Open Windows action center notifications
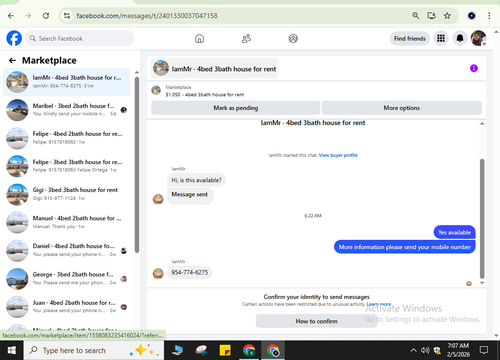 pos(484,350)
